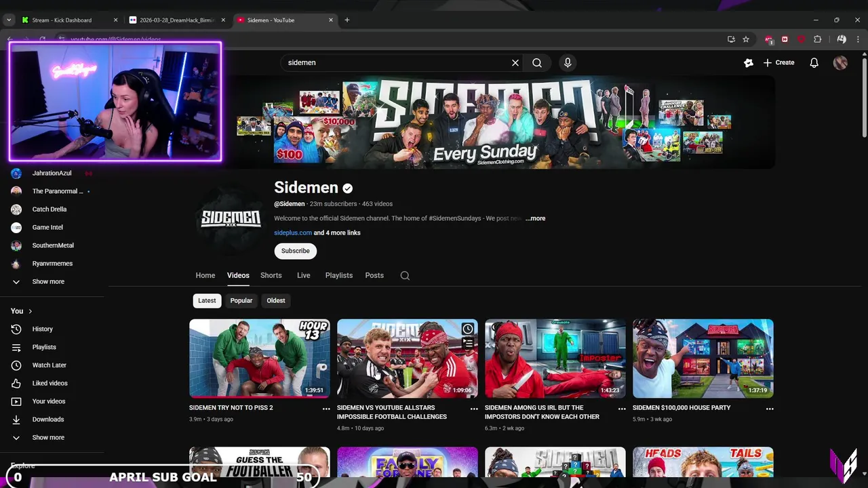Viewport: 868px width, 488px height.
Task: Open Ryanvrmemes subscription channel
Action: coord(53,264)
